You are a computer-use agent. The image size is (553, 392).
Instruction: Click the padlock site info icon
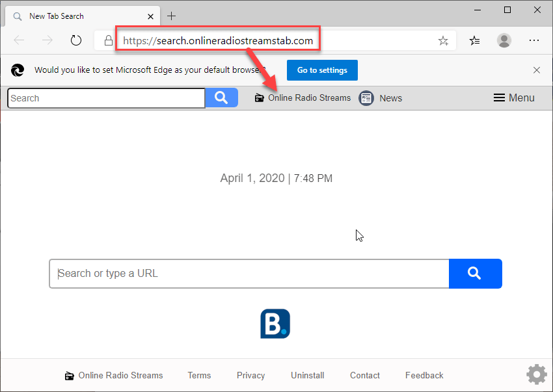pos(109,40)
